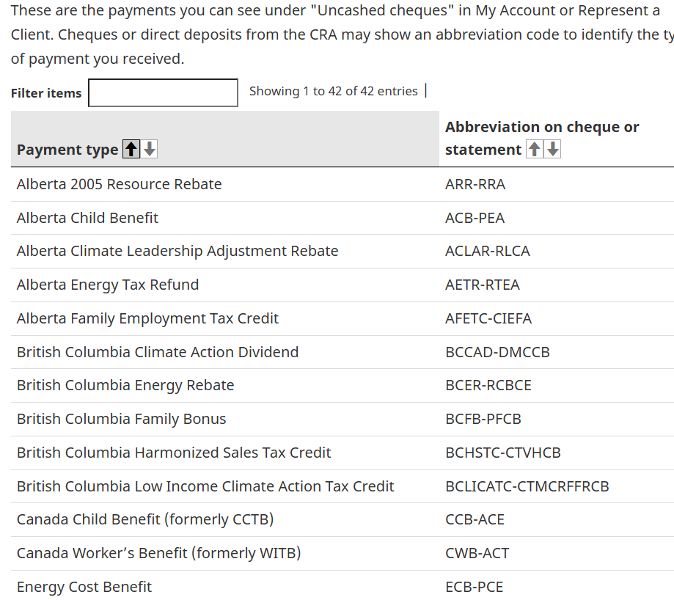Sort Abbreviation column ascending arrow
The image size is (674, 600).
tap(534, 149)
